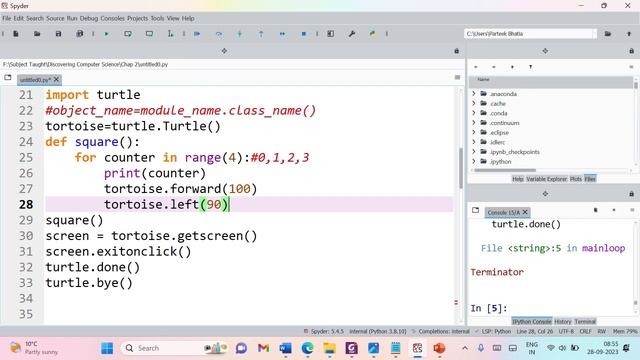This screenshot has height=360, width=640.
Task: Maximize the current pane
Action: tap(331, 34)
